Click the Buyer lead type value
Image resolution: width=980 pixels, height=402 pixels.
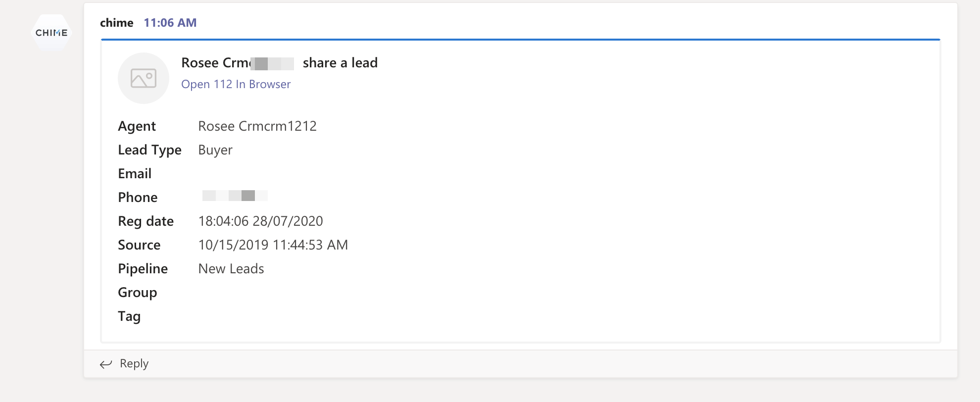click(x=215, y=150)
